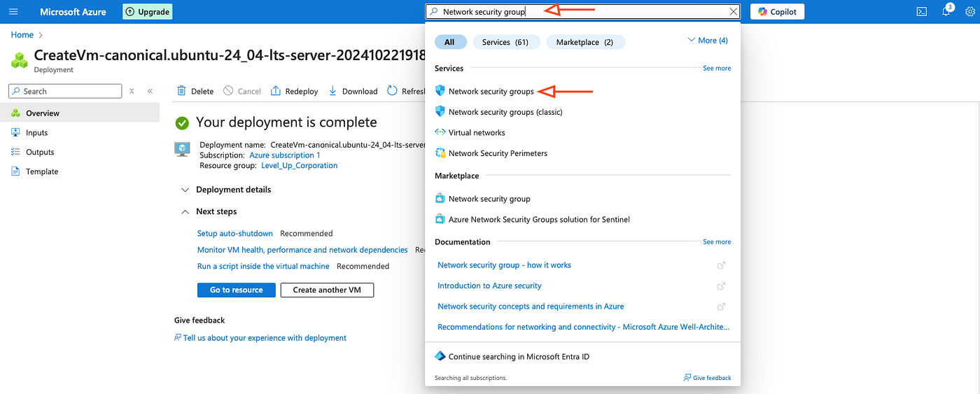The height and width of the screenshot is (394, 980).
Task: Click the Virtual networks icon
Action: click(440, 132)
